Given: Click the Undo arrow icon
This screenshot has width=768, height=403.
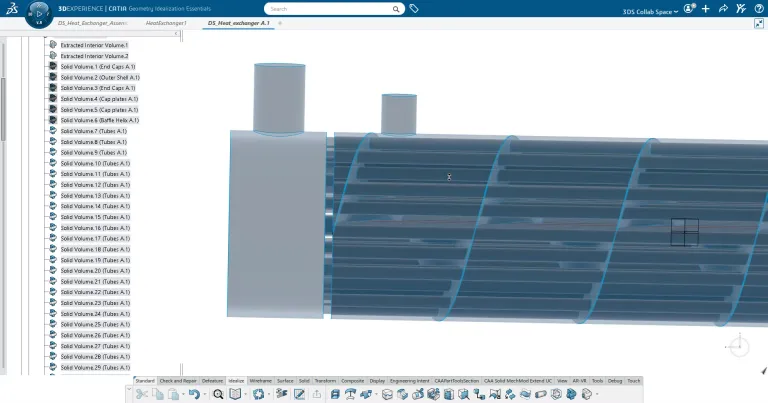Looking at the screenshot, I should pyautogui.click(x=194, y=394).
